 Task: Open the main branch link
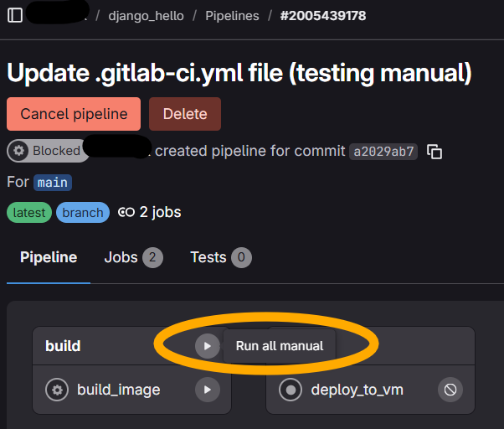coord(52,182)
